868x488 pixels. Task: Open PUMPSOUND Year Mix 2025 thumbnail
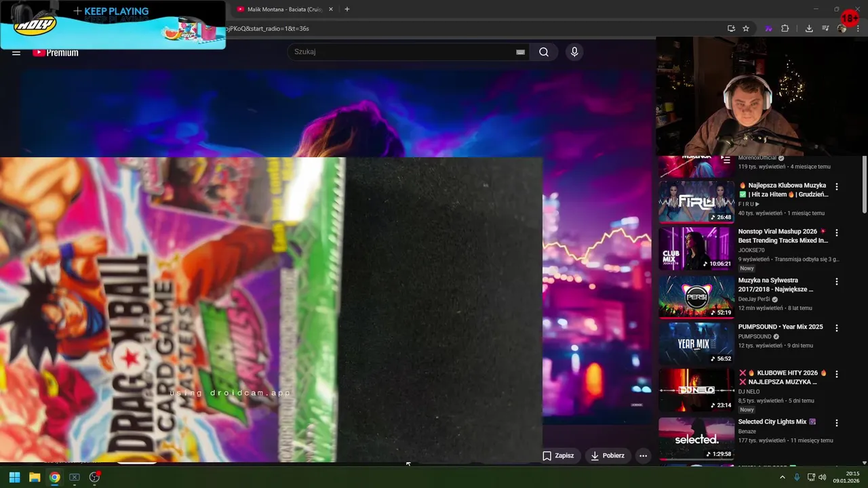(x=696, y=343)
